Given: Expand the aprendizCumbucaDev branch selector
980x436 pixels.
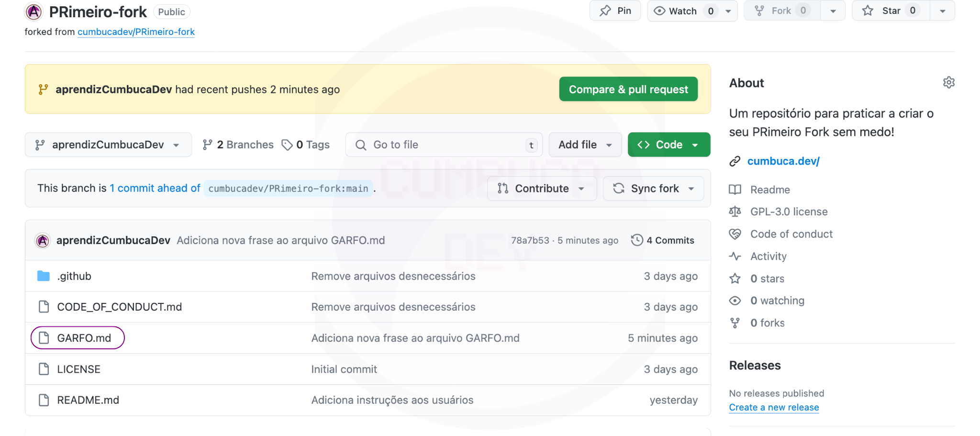Looking at the screenshot, I should [x=108, y=145].
